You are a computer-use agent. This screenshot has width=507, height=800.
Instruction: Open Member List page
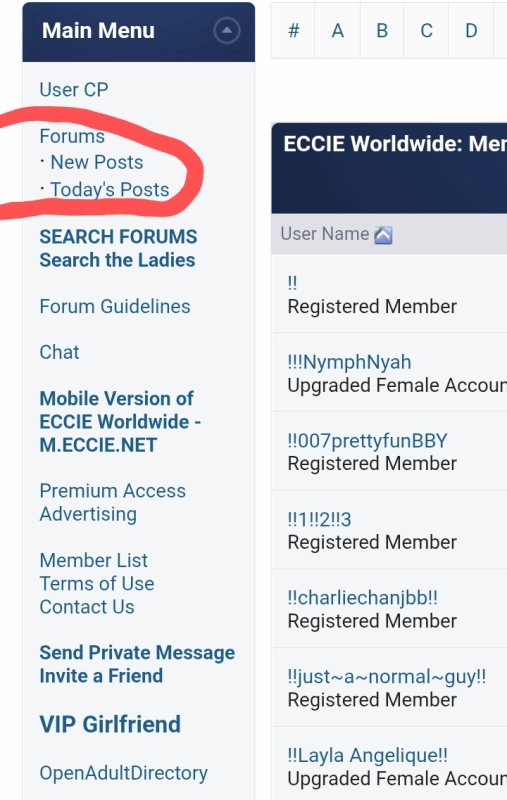pyautogui.click(x=94, y=561)
